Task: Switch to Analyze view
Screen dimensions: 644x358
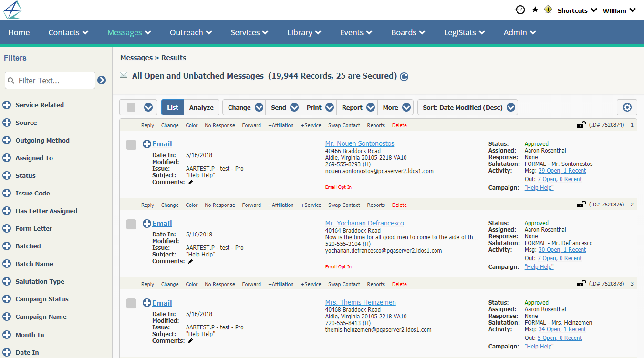Action: click(x=201, y=107)
